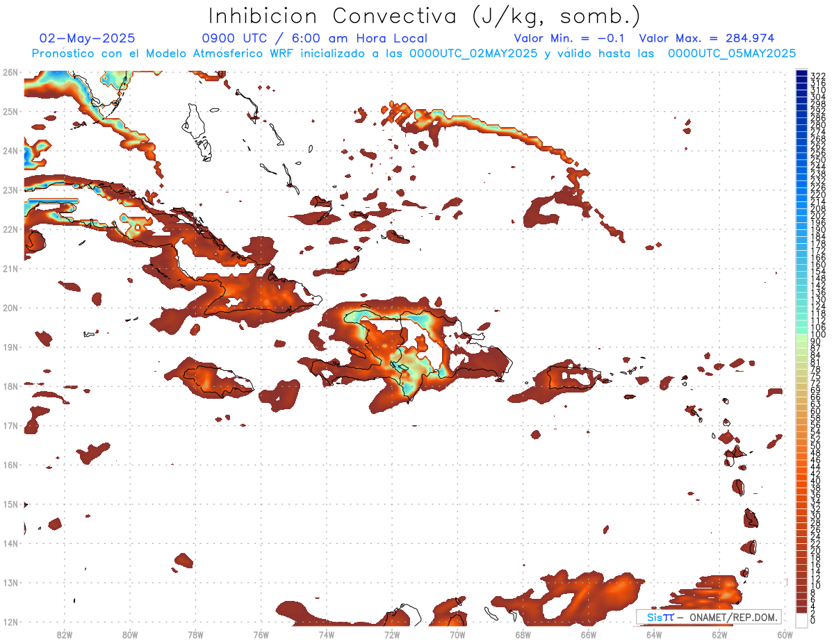Click the '82W' longitude label

[x=64, y=634]
